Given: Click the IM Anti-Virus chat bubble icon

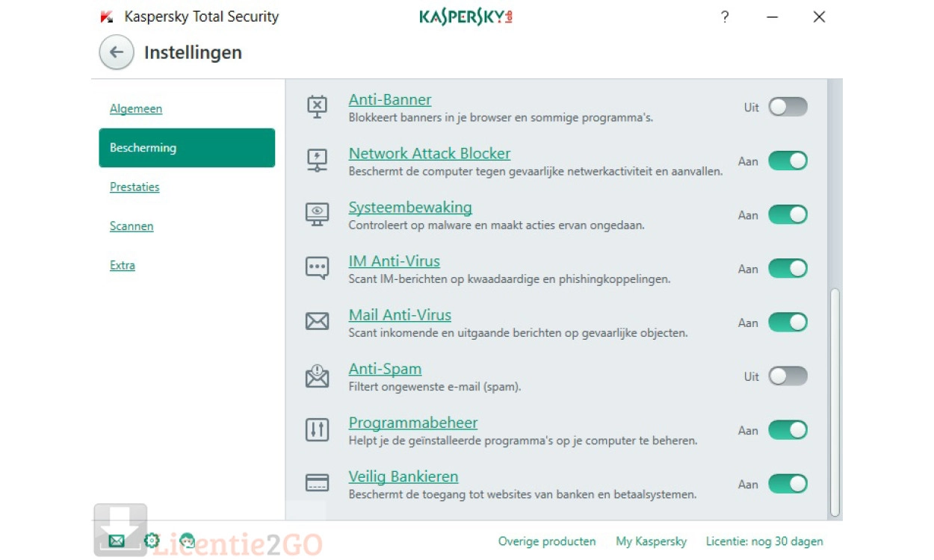Looking at the screenshot, I should [x=317, y=268].
